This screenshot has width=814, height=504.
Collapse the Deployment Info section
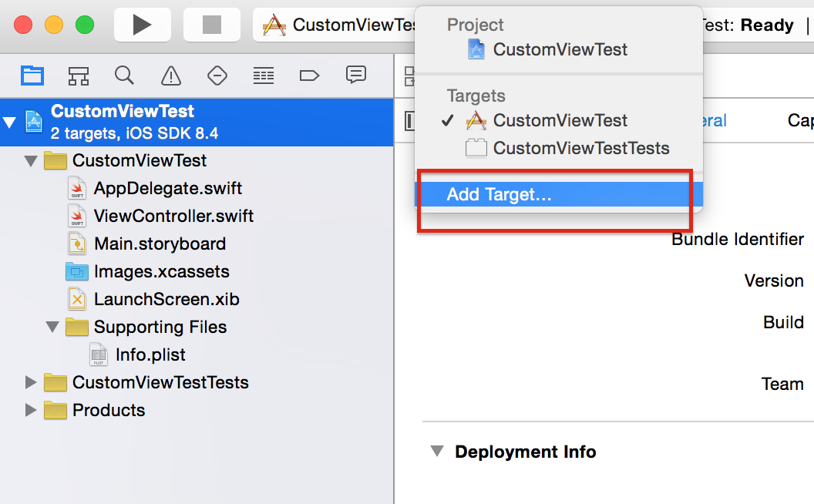pyautogui.click(x=438, y=451)
